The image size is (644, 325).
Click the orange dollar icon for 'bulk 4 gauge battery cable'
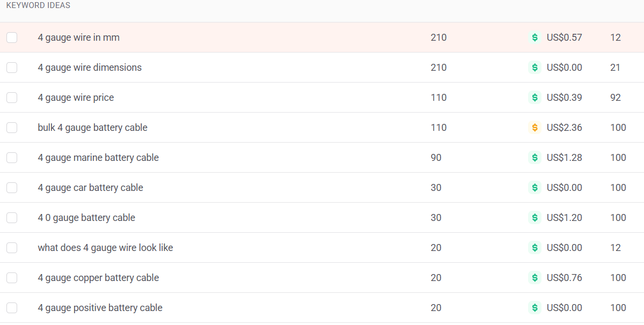535,128
